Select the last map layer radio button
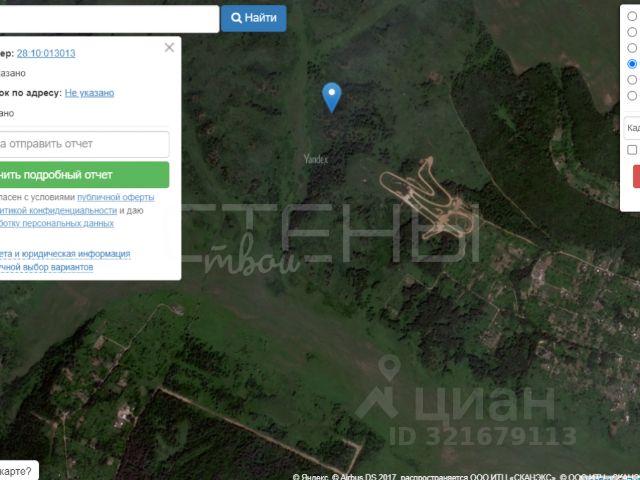The height and width of the screenshot is (480, 640). [x=632, y=96]
